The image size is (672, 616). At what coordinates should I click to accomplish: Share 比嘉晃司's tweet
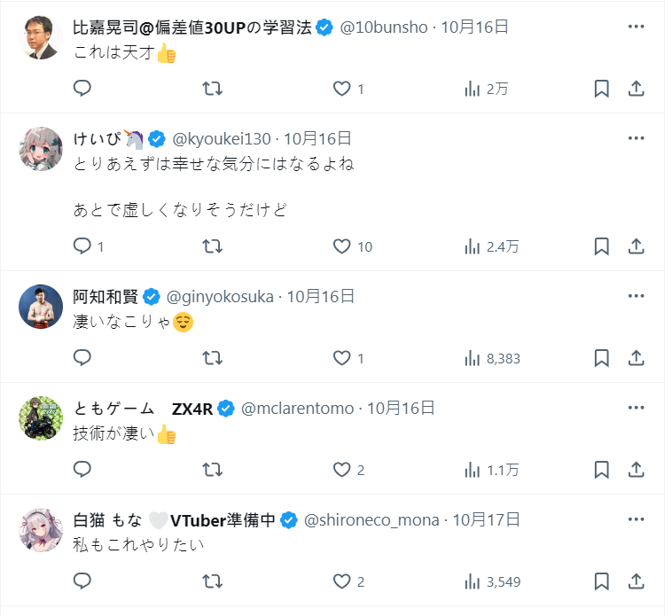click(636, 89)
